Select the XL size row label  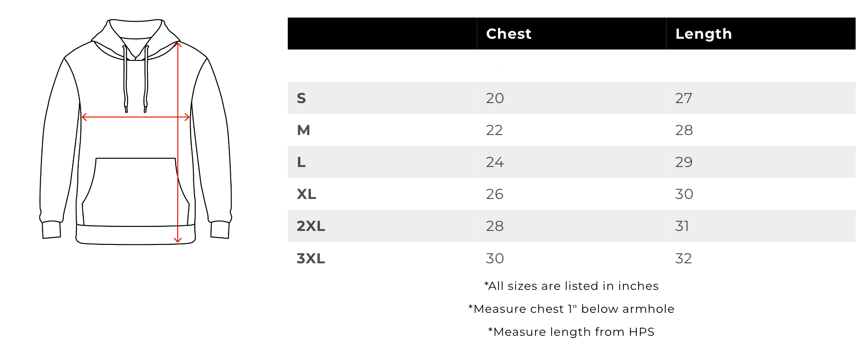click(x=306, y=194)
